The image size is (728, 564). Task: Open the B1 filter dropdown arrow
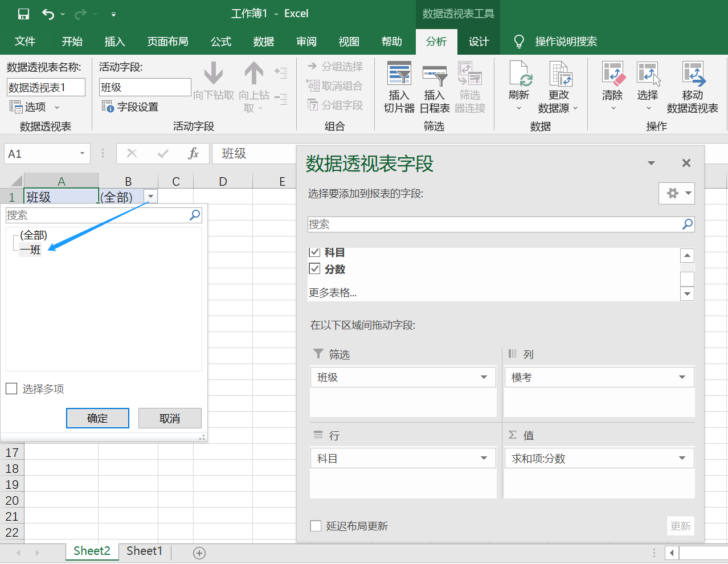coord(151,197)
